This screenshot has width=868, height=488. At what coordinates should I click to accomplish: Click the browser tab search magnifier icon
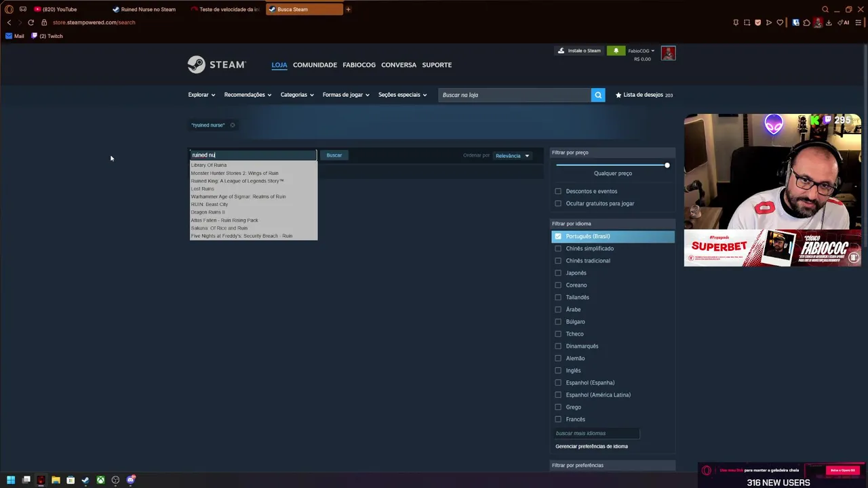click(825, 9)
